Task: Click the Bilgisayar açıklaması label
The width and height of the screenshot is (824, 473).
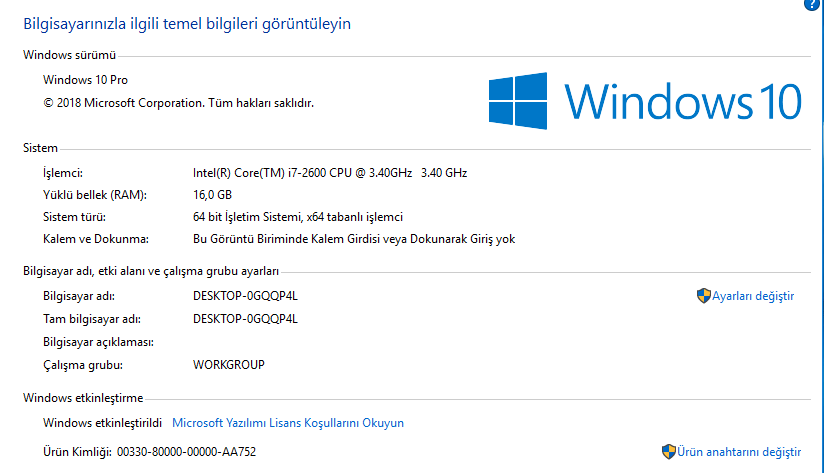Action: (99, 342)
